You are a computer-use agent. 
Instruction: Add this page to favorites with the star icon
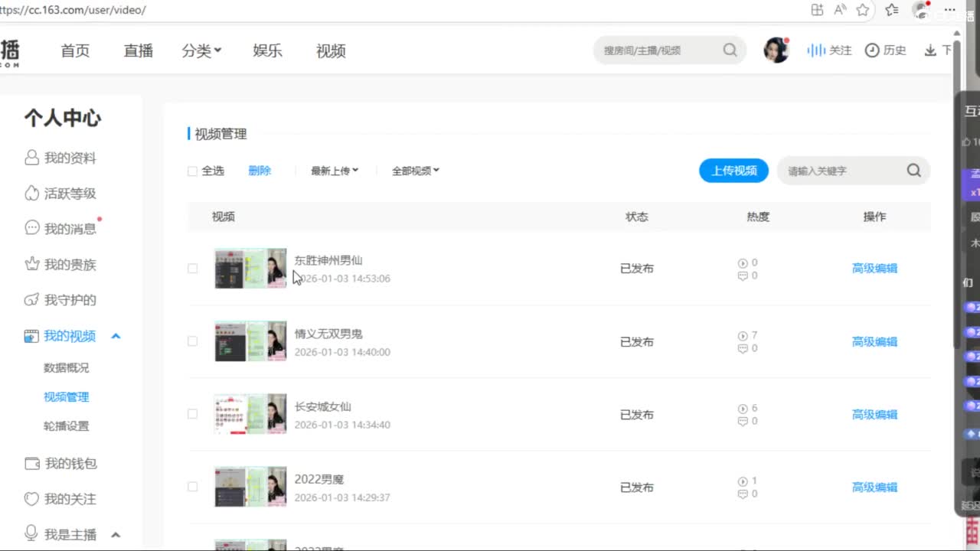[863, 10]
